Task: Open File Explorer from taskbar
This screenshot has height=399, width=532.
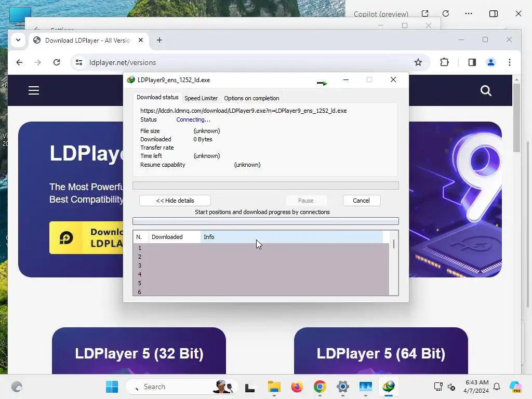Action: 274,387
